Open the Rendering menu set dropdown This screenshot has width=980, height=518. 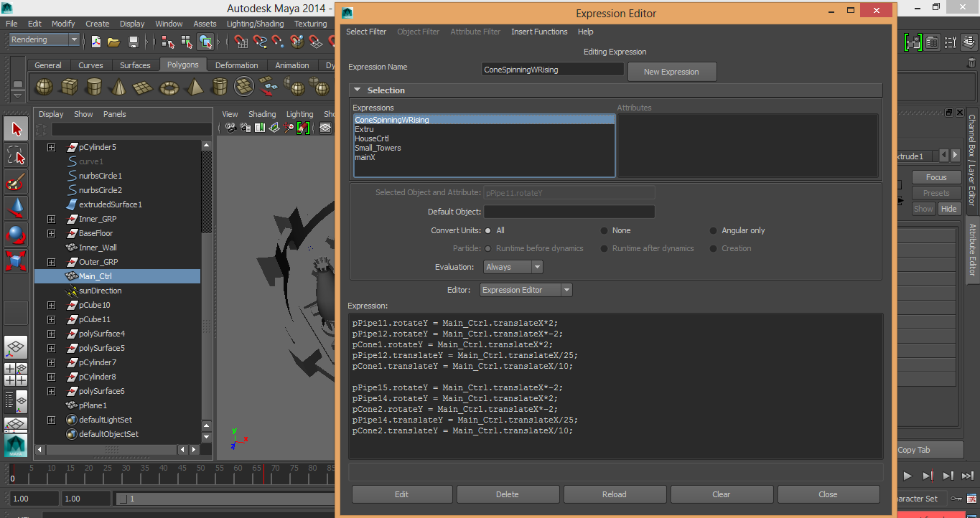pos(44,40)
